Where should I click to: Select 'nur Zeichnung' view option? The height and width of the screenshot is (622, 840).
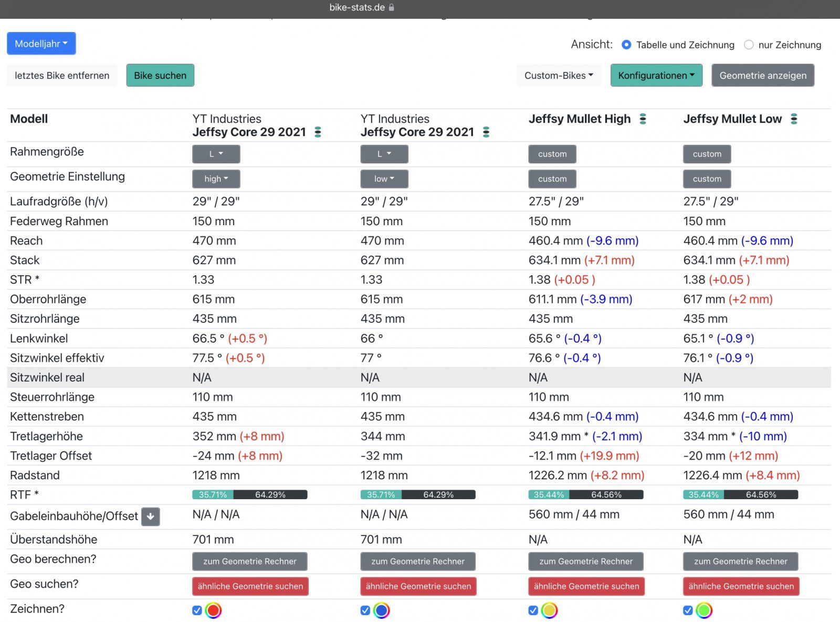point(749,45)
